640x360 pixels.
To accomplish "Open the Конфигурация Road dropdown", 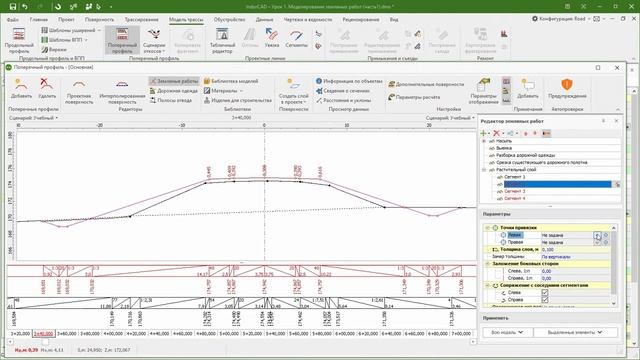I will pos(562,19).
